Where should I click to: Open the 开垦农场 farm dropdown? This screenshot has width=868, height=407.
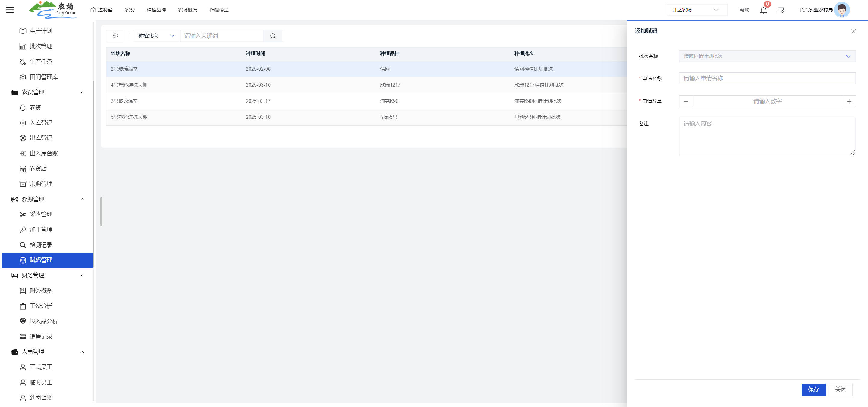click(x=697, y=10)
